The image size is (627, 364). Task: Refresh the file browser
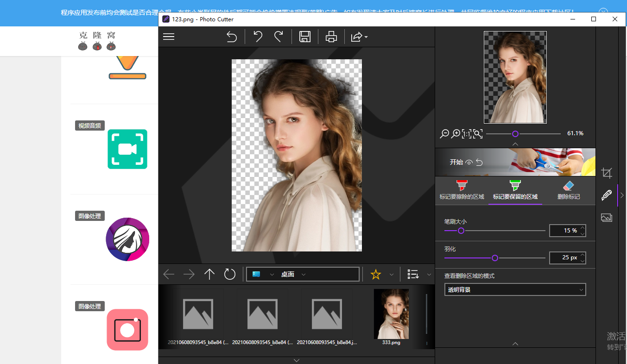pos(230,274)
